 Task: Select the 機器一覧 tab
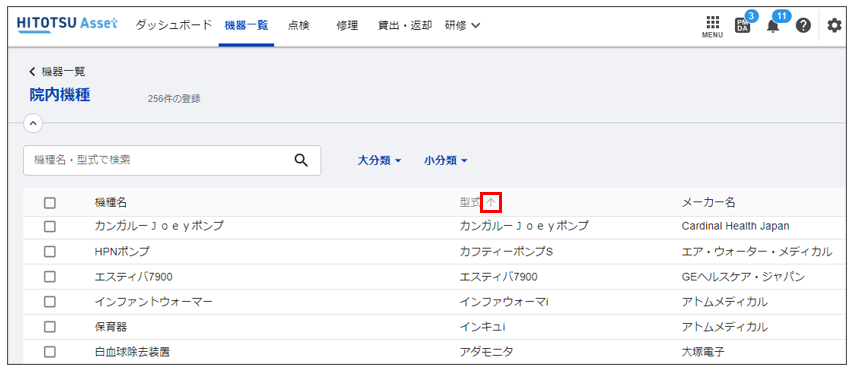click(x=246, y=25)
